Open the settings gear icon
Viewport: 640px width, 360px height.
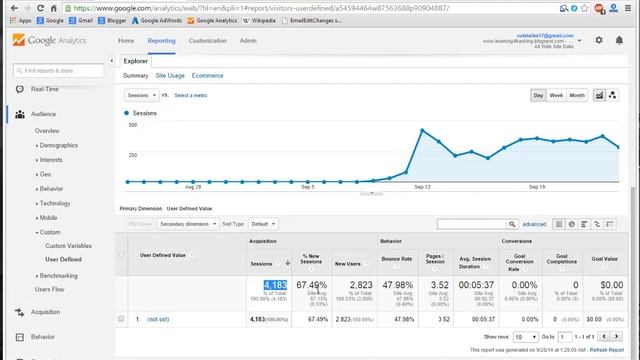click(x=599, y=40)
